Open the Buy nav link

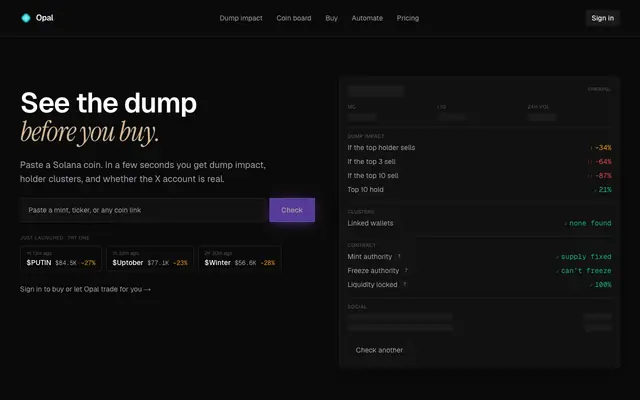tap(331, 18)
